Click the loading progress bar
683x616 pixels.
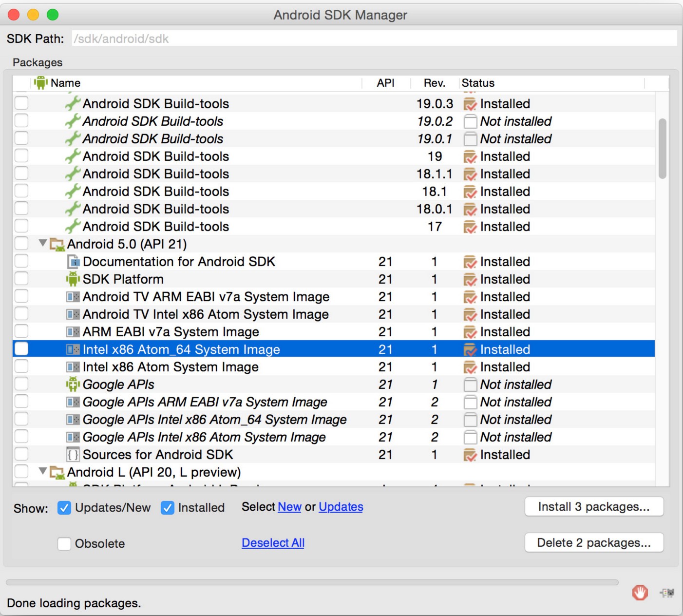(x=312, y=582)
